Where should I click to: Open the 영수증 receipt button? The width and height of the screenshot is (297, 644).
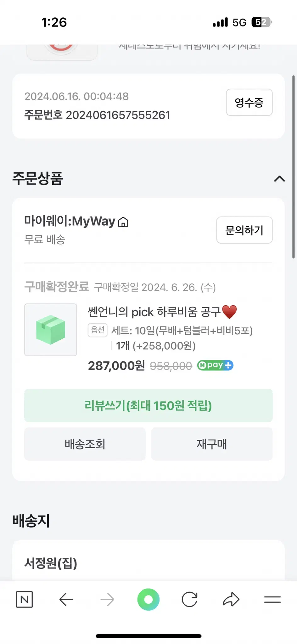(249, 102)
